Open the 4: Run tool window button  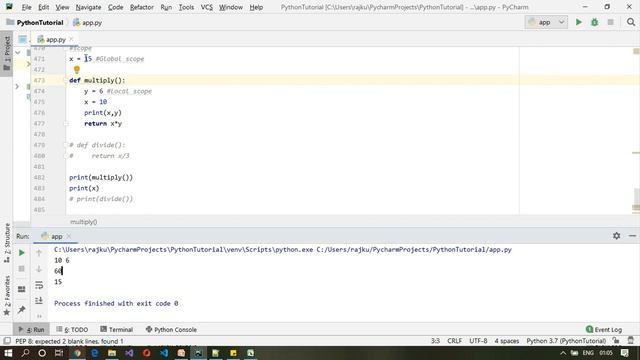click(x=32, y=329)
